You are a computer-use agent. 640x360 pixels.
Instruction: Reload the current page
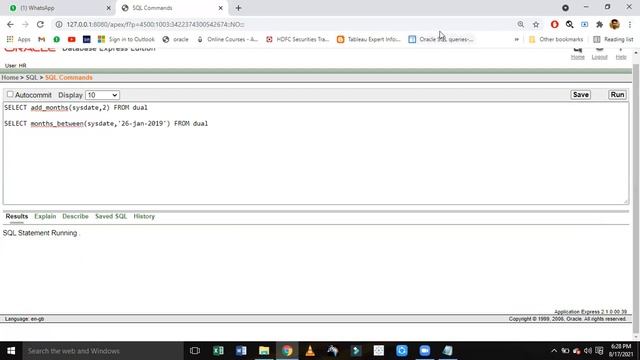coord(40,24)
